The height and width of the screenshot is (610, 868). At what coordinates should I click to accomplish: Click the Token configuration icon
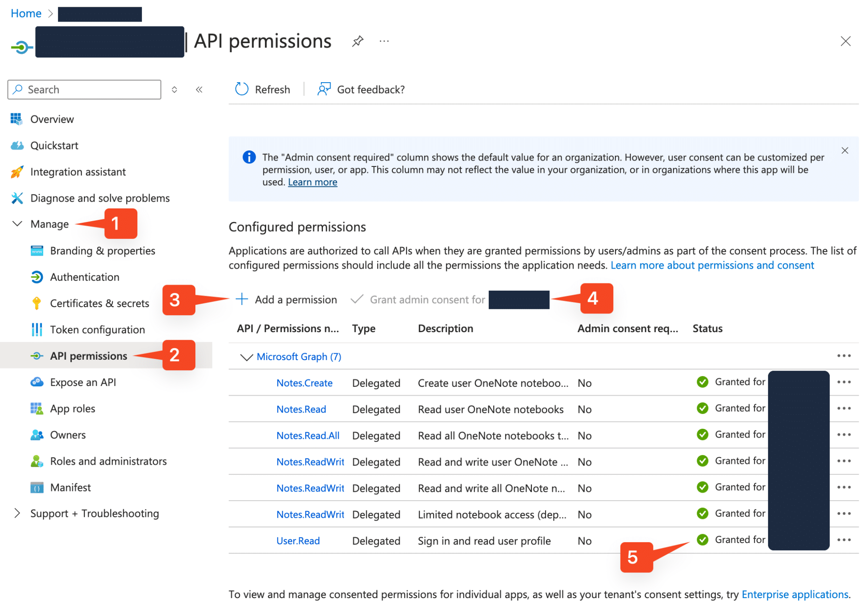tap(37, 329)
